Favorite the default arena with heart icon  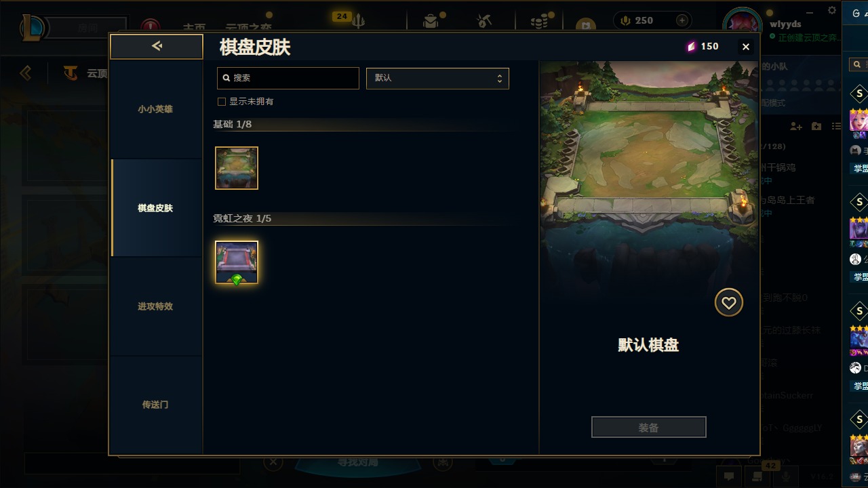[729, 303]
